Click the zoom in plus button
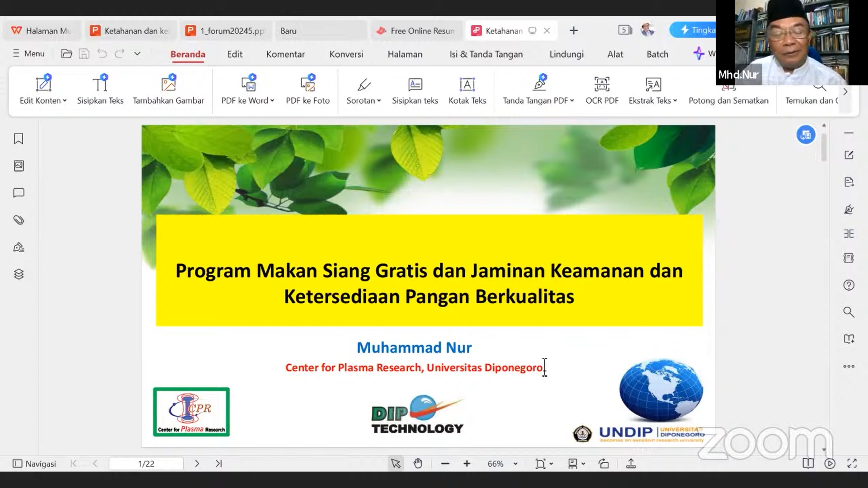Image resolution: width=868 pixels, height=488 pixels. (467, 464)
